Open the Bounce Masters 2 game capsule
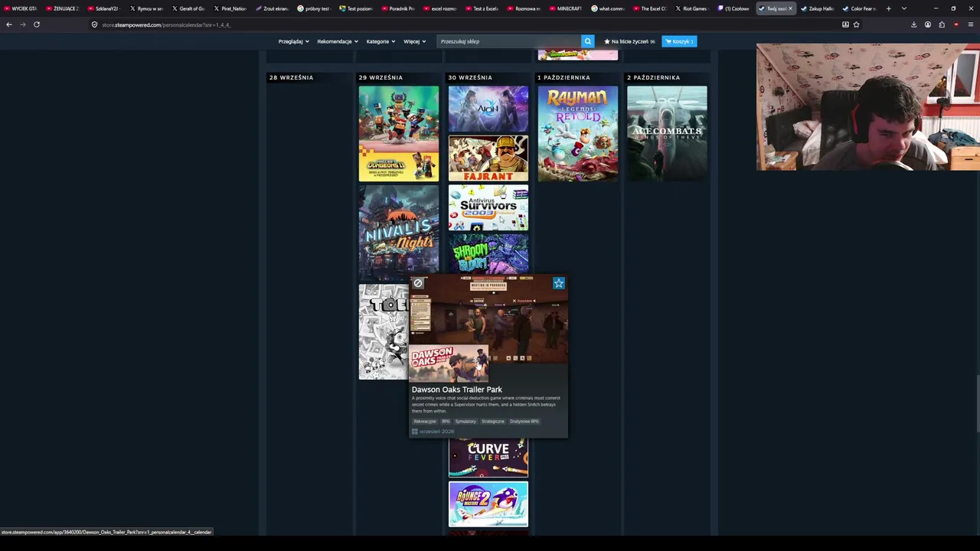Image resolution: width=980 pixels, height=551 pixels. coord(488,504)
